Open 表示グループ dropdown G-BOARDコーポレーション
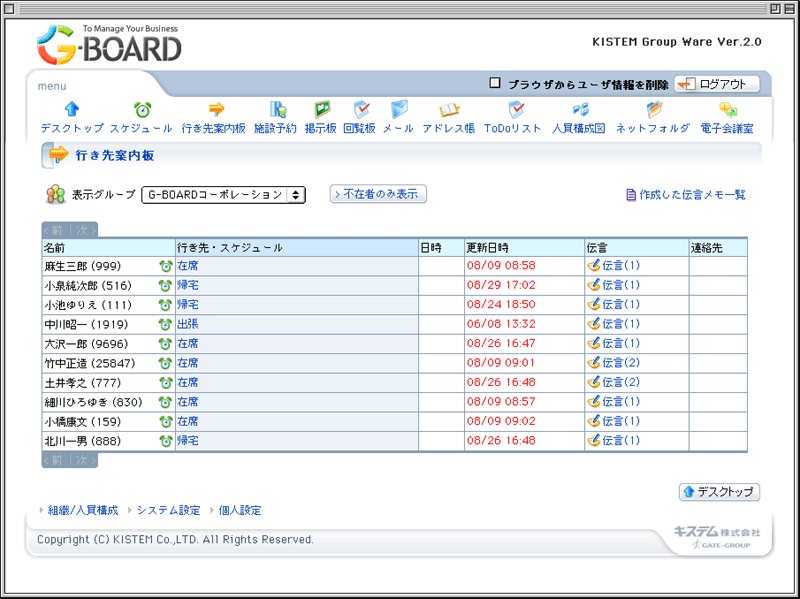This screenshot has height=599, width=800. coord(223,195)
